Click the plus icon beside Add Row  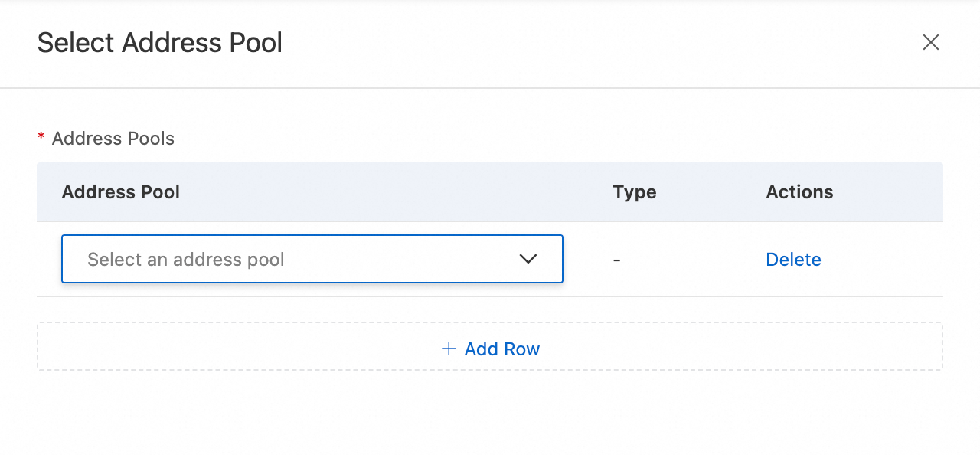click(x=449, y=349)
